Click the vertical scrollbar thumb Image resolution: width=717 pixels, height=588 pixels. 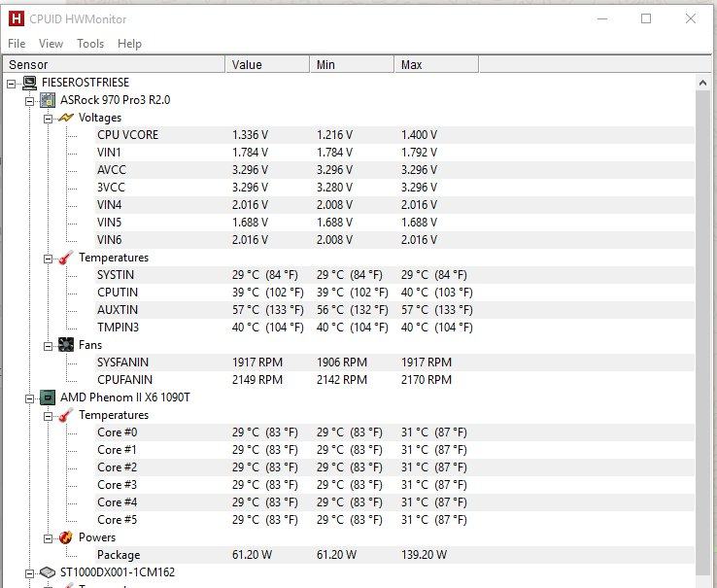[702, 333]
